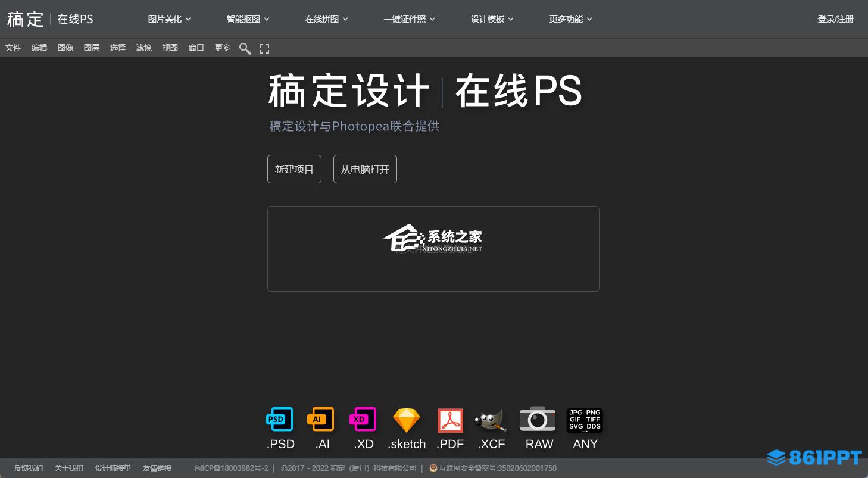
Task: Open the 更多 menu
Action: point(223,48)
